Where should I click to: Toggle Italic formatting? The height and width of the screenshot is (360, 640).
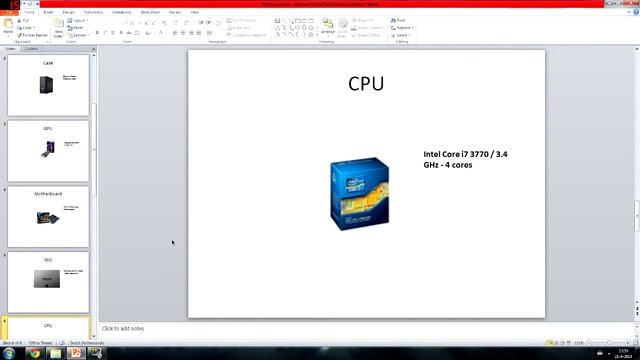(x=105, y=33)
